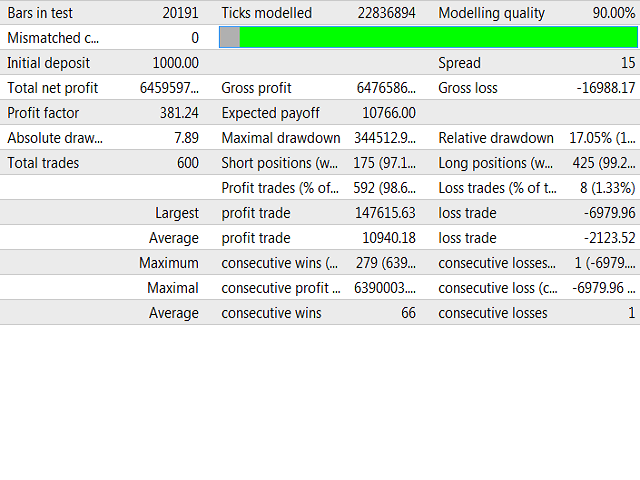Click the Expected payoff label
This screenshot has height=480, width=640.
click(270, 113)
